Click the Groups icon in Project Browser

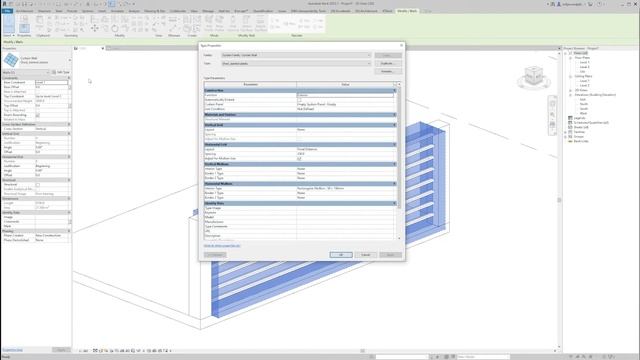[570, 136]
